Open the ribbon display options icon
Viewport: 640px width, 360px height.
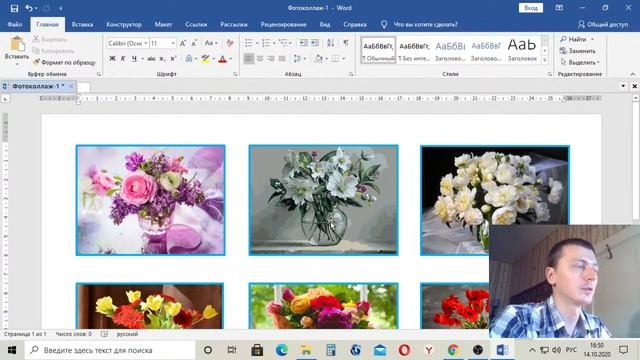pos(559,8)
